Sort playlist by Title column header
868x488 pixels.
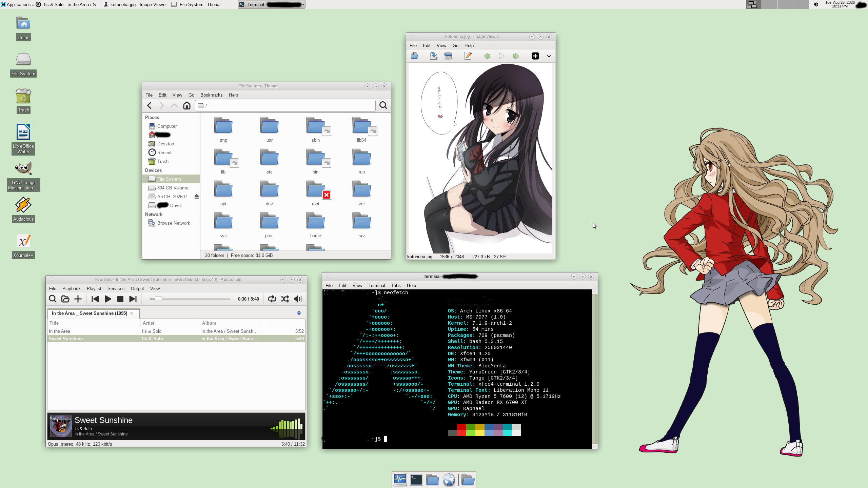[x=94, y=323]
